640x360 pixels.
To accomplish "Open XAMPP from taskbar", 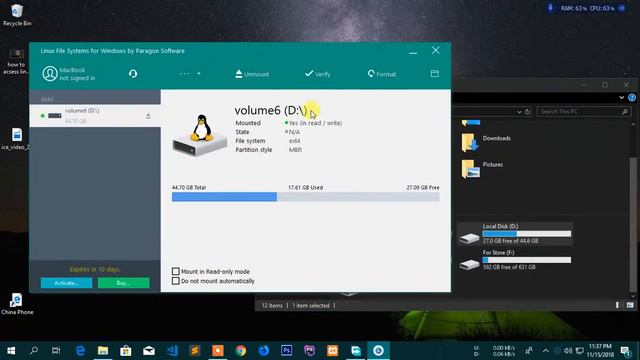I will (333, 351).
